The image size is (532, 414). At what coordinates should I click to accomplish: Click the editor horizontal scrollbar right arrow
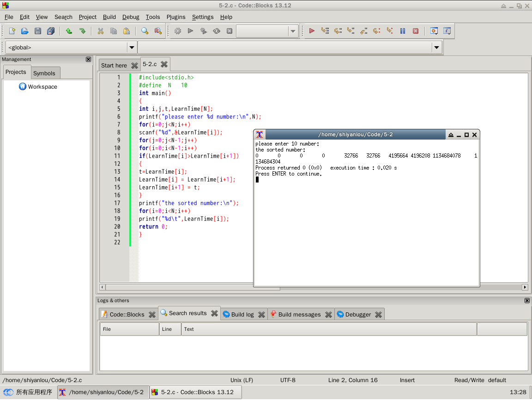click(x=525, y=287)
